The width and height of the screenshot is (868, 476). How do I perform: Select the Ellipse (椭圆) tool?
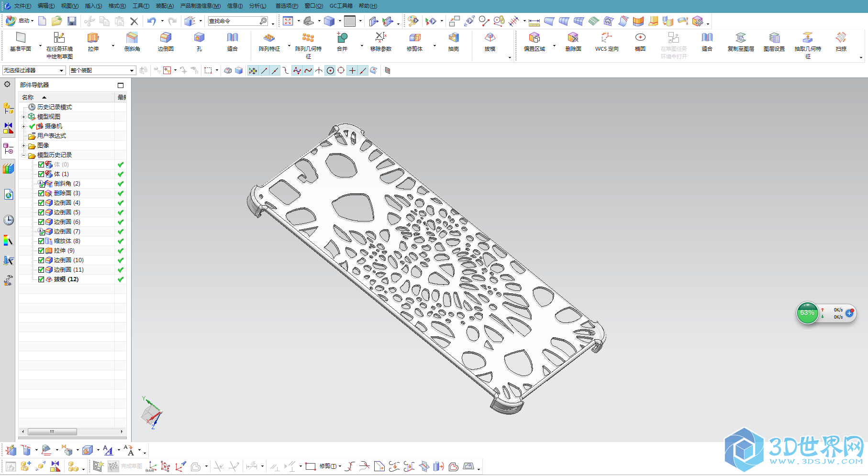(640, 42)
